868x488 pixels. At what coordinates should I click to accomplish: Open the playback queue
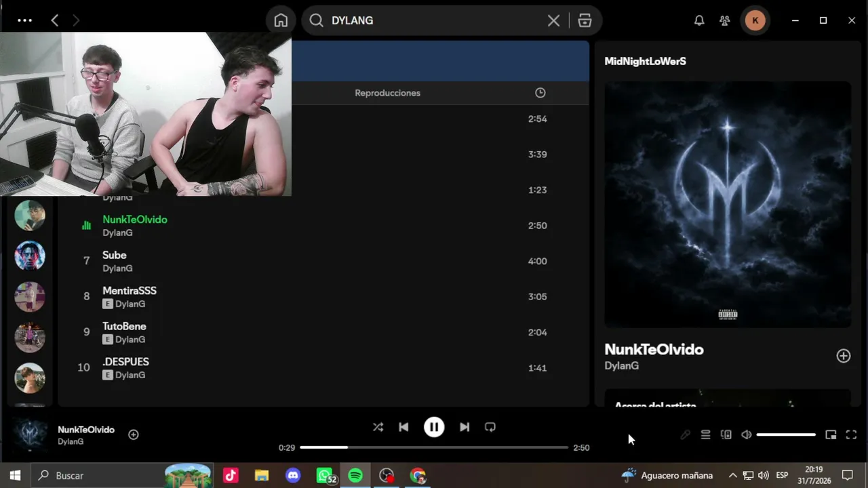tap(705, 434)
